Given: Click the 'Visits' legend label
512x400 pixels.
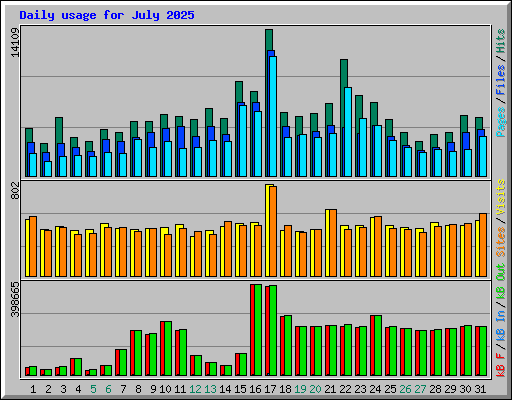Looking at the screenshot, I should click(501, 198).
